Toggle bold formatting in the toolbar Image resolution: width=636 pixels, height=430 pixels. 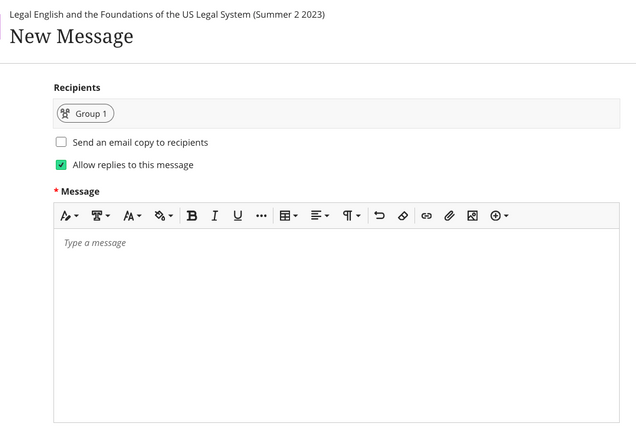pyautogui.click(x=192, y=216)
